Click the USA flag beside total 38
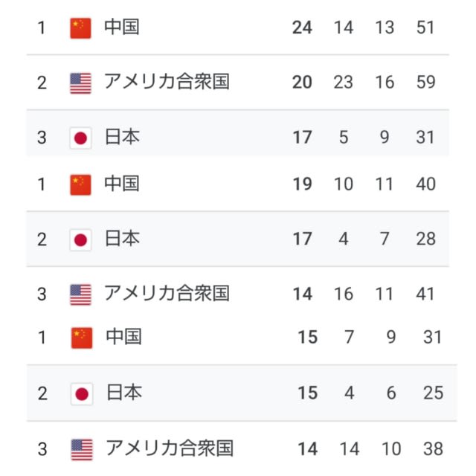476x476 pixels. tap(82, 449)
